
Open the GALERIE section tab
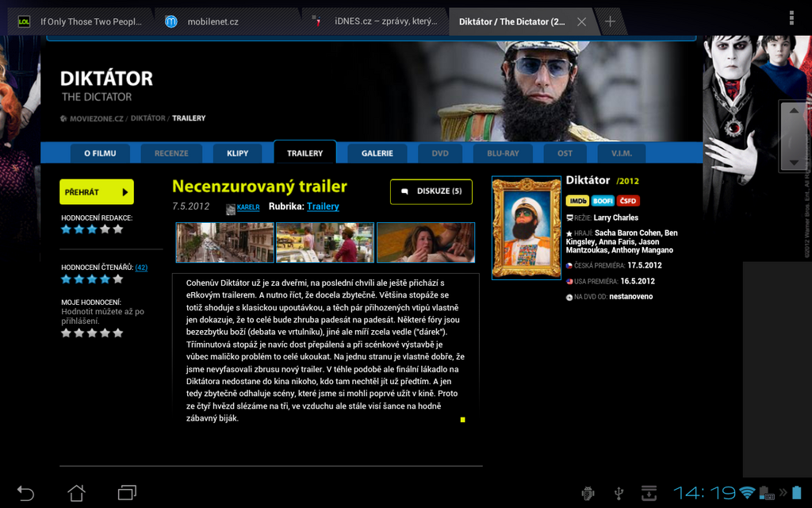[x=377, y=153]
